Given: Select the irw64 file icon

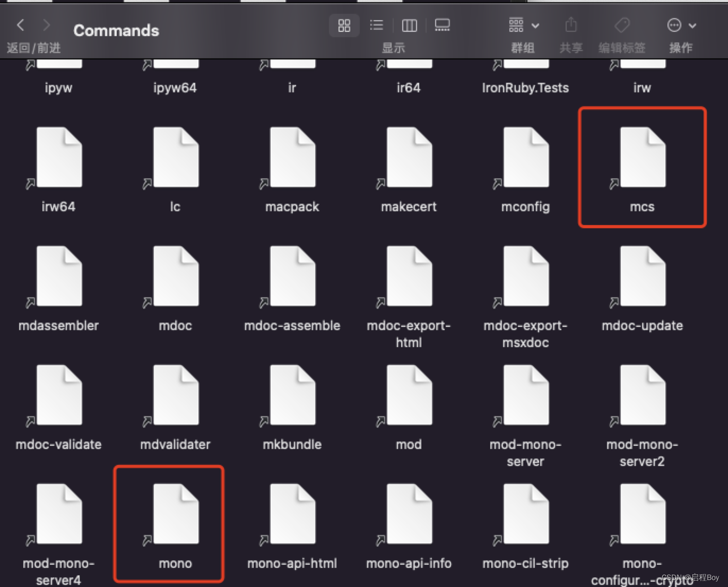Looking at the screenshot, I should click(59, 157).
